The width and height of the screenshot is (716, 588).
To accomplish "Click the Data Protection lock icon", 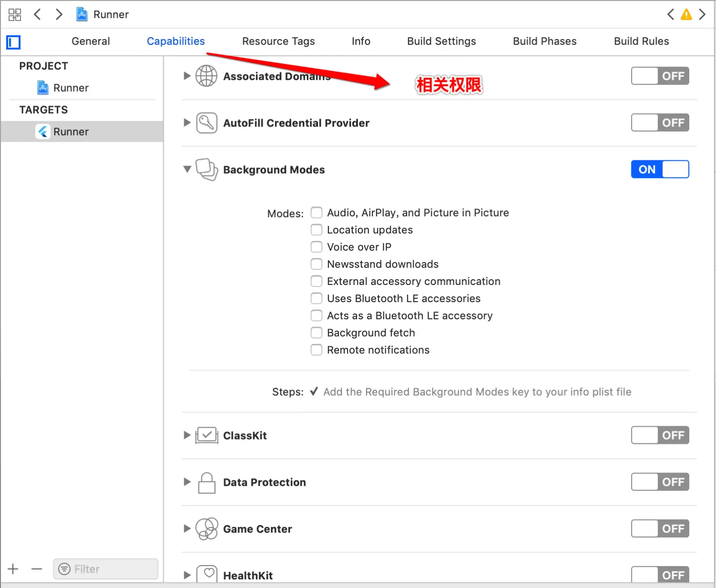I will [207, 483].
